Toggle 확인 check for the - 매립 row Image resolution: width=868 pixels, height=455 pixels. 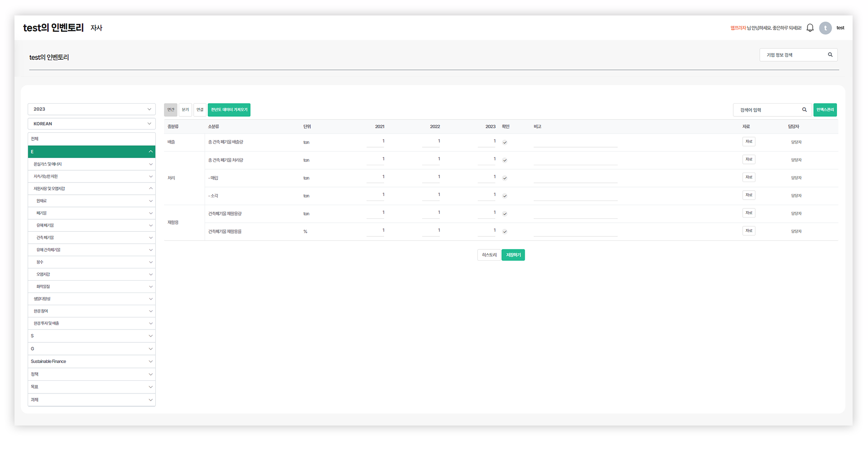click(x=505, y=178)
